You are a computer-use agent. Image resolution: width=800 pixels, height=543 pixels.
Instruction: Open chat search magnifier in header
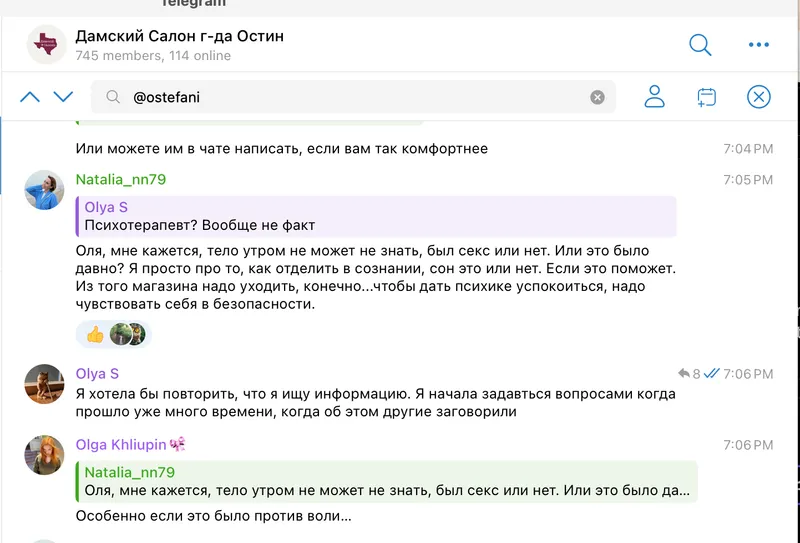pos(700,45)
